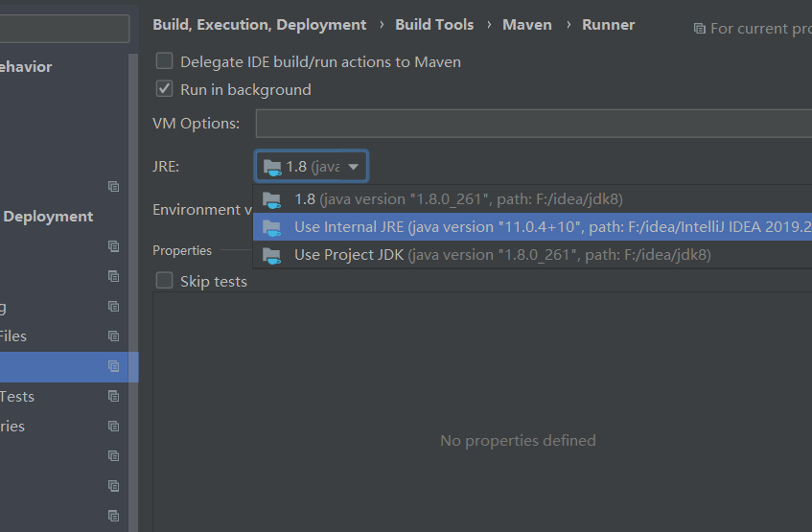The height and width of the screenshot is (532, 812).
Task: Tick the Skip tests checkbox
Action: click(x=164, y=281)
